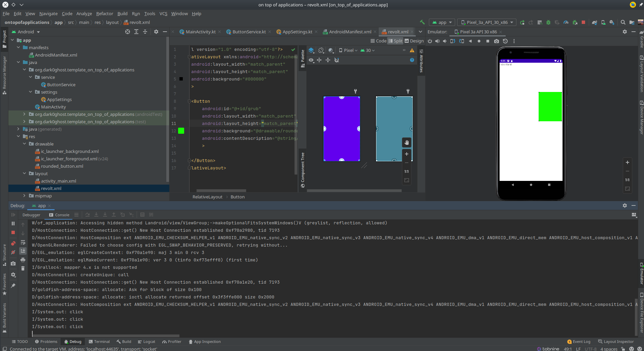
Task: Expand the java (generated) folder
Action: (x=19, y=129)
